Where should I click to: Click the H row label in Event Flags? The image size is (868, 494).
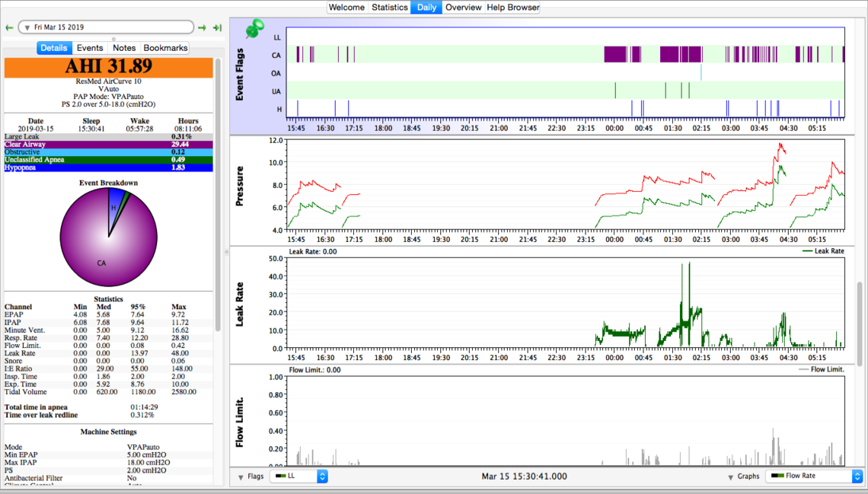point(279,110)
